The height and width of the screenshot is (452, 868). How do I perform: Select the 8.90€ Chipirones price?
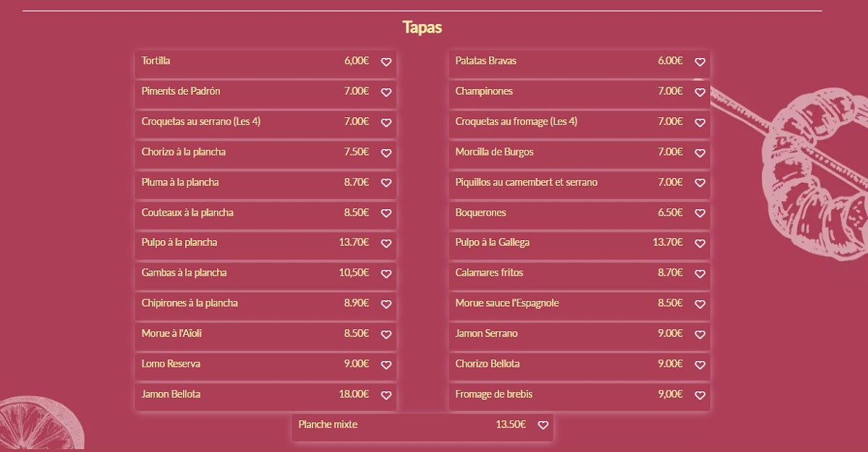357,303
